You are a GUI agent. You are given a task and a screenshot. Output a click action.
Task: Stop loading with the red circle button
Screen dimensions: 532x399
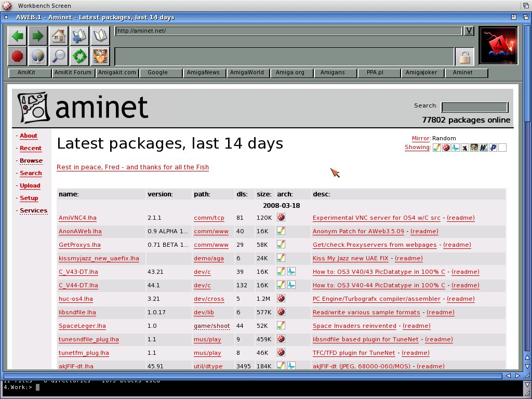(17, 56)
